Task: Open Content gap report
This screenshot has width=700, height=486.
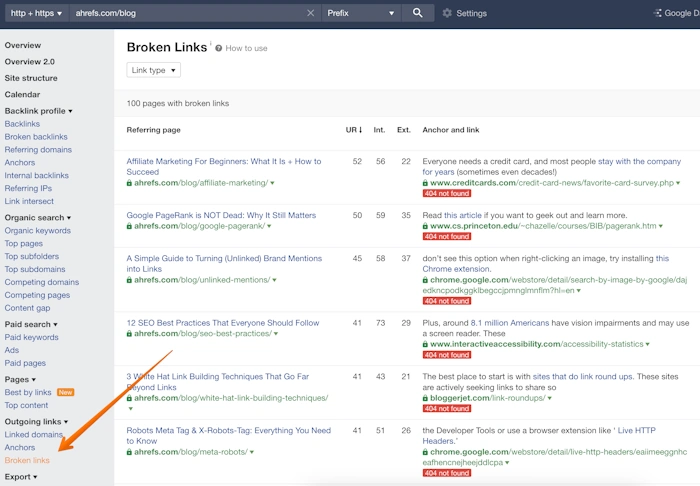Action: [27, 308]
